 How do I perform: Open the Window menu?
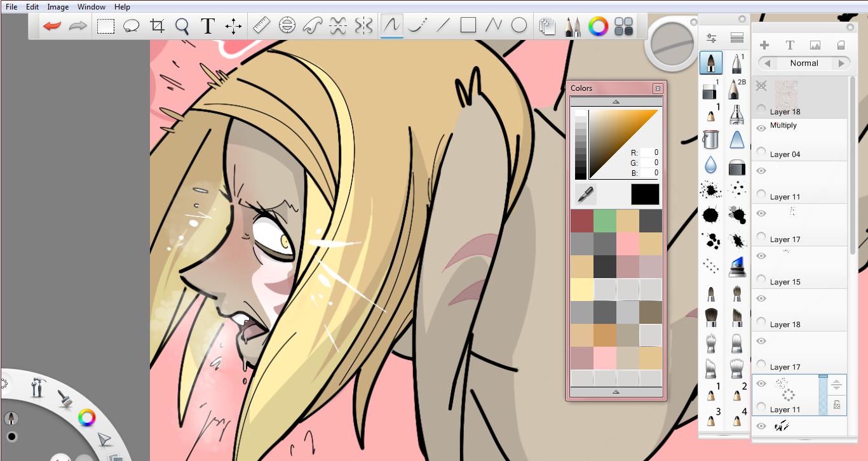coord(92,7)
